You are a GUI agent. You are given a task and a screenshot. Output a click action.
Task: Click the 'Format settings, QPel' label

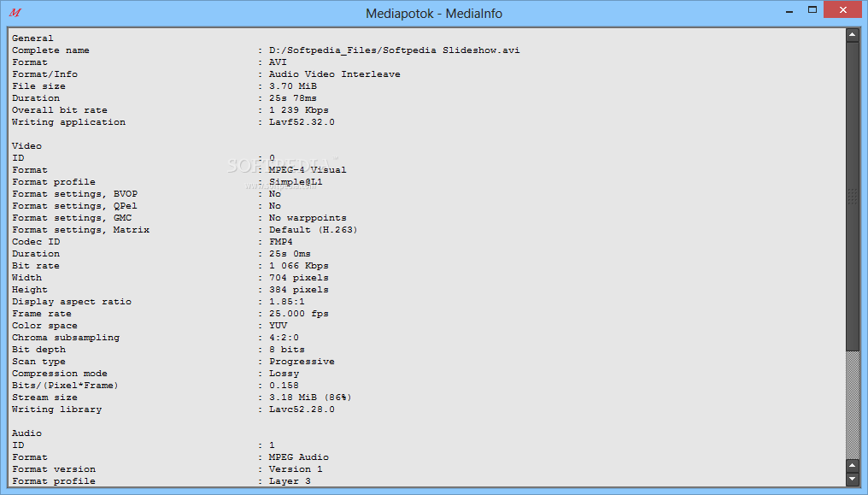point(74,206)
